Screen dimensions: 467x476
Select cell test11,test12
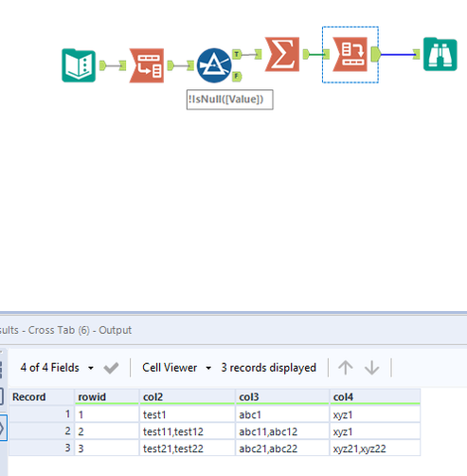click(188, 431)
